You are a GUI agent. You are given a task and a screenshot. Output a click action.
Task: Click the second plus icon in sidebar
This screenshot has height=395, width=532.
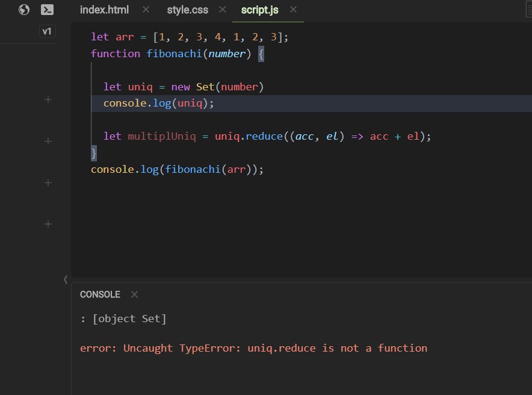point(48,141)
